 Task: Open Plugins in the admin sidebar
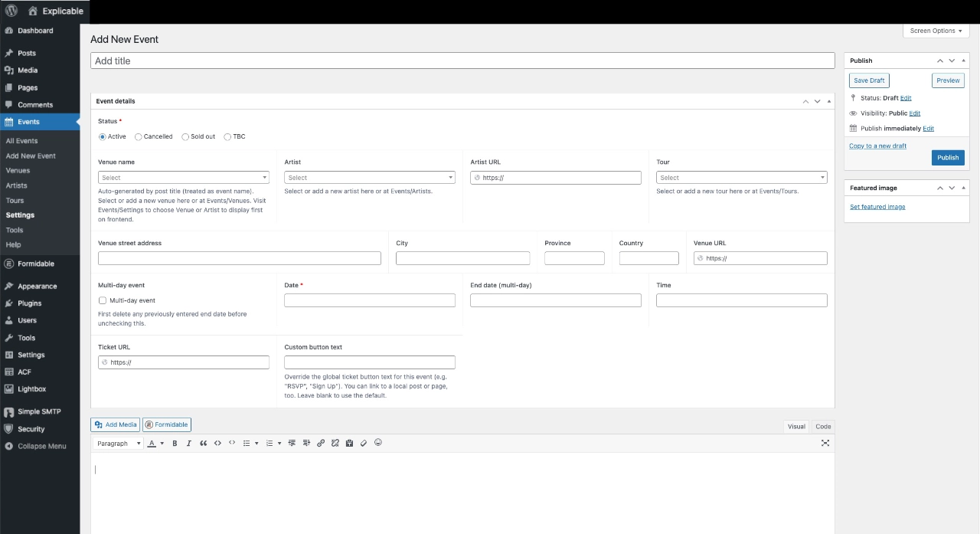coord(30,303)
